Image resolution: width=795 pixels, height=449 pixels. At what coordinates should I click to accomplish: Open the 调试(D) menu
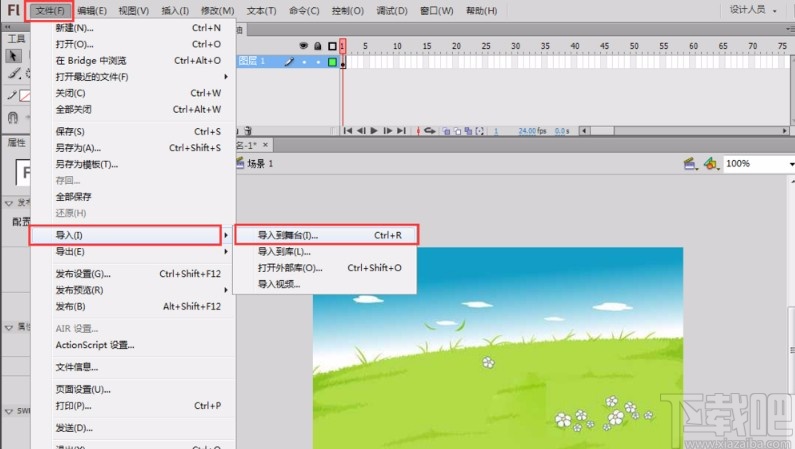tap(392, 10)
